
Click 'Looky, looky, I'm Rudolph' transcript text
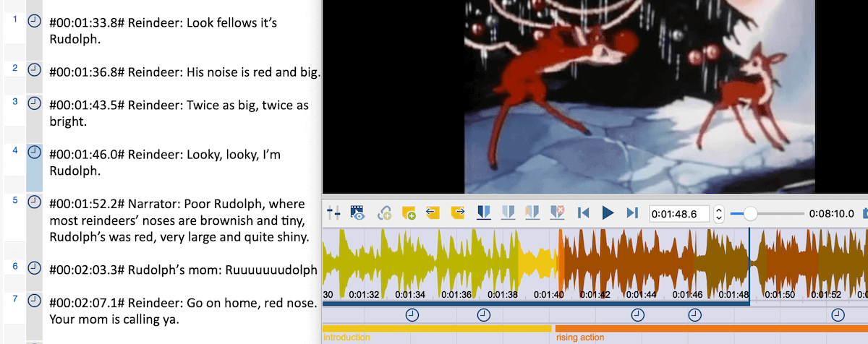click(165, 162)
